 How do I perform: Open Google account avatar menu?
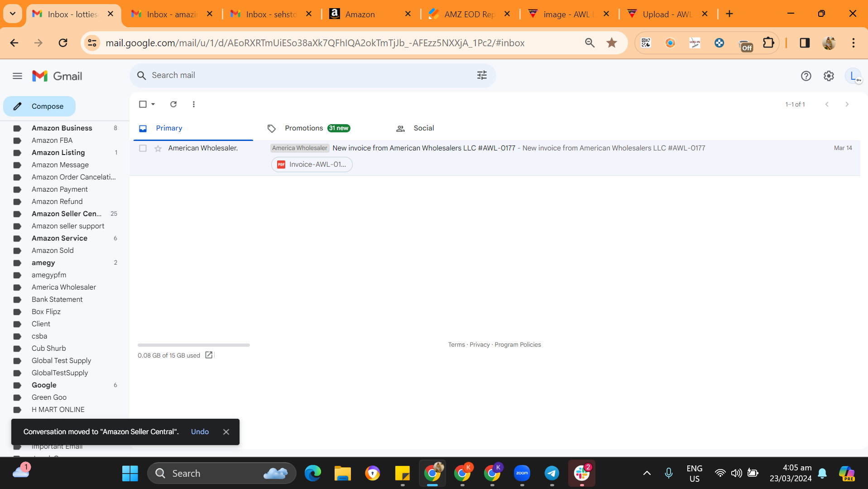(x=853, y=76)
